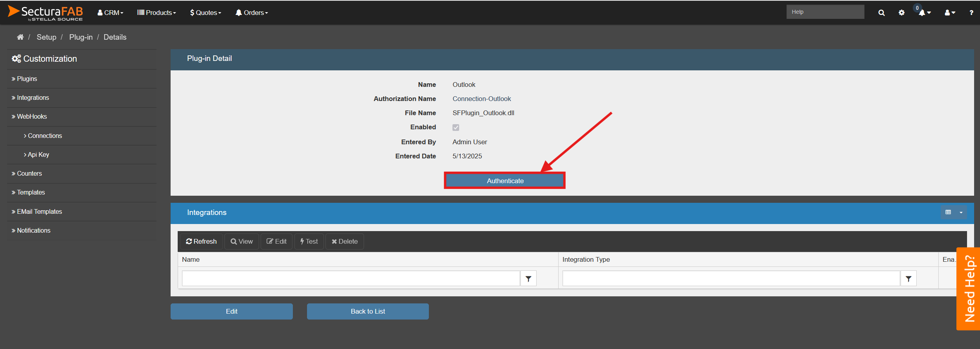Toggle the Enabled checkbox

(x=456, y=127)
